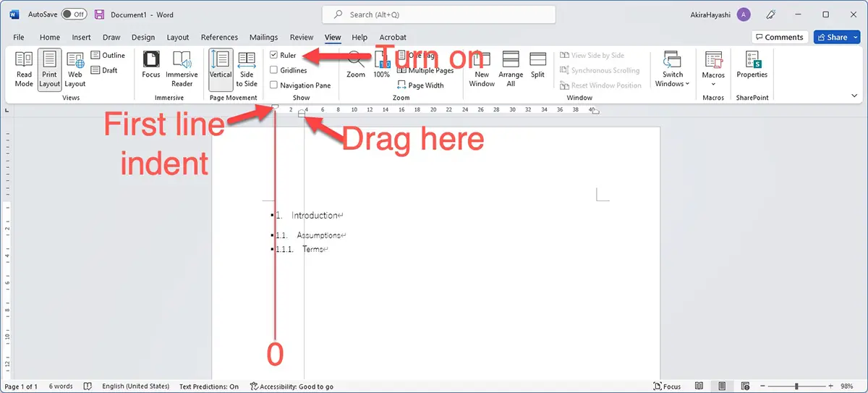Switch to the References tab
This screenshot has height=393, width=868.
click(219, 38)
